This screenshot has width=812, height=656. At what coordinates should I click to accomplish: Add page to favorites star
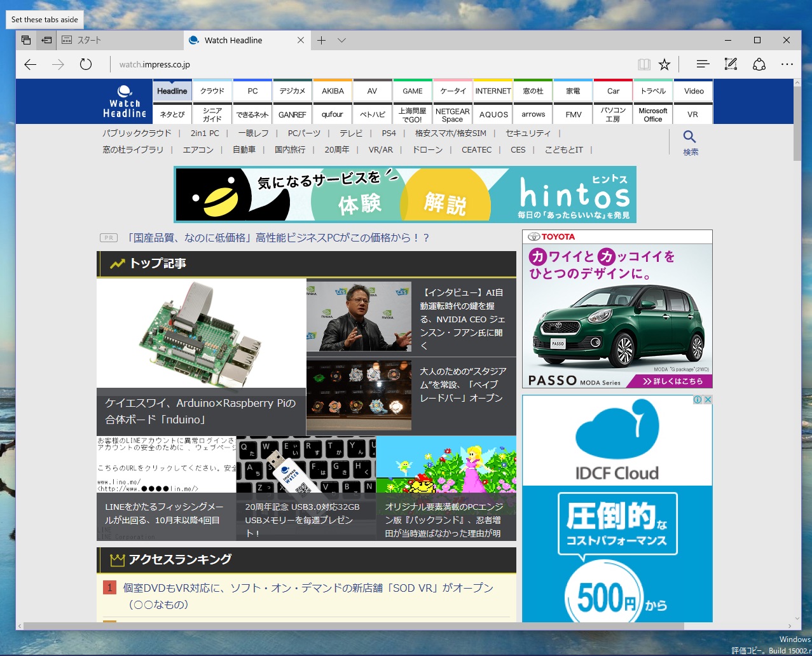(x=664, y=64)
